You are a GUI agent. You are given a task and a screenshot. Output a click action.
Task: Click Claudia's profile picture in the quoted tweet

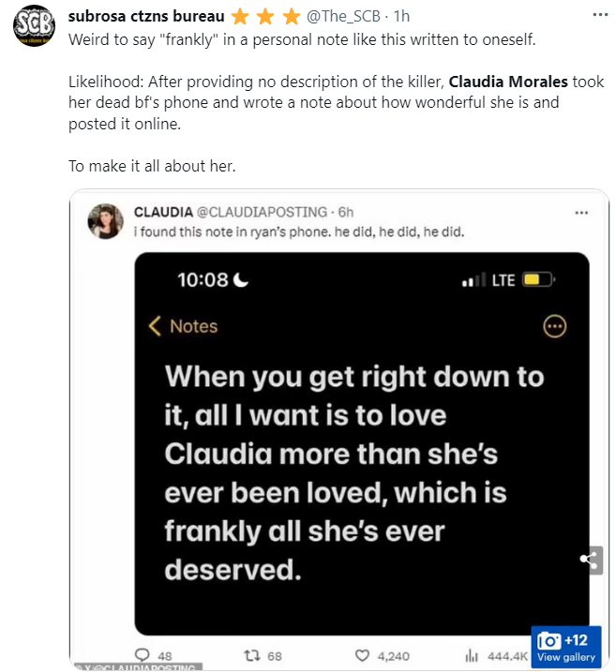click(x=105, y=221)
